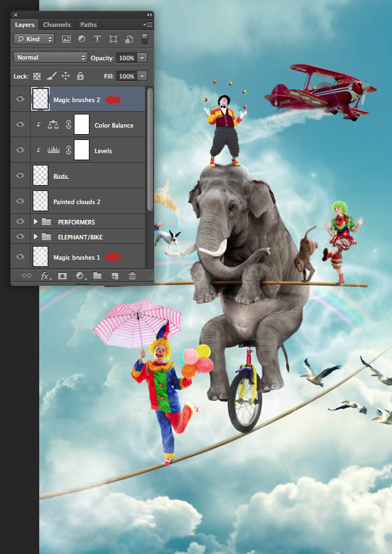Hide the Color Balance adjustment layer

click(20, 124)
